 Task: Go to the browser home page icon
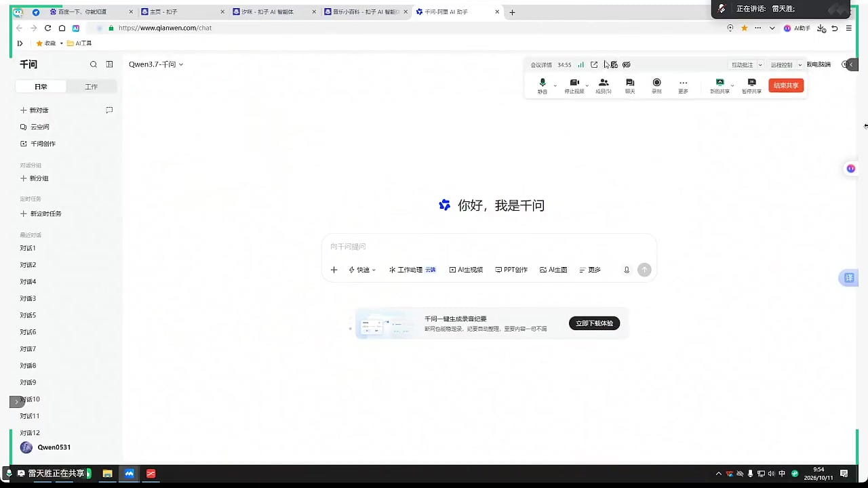point(62,28)
